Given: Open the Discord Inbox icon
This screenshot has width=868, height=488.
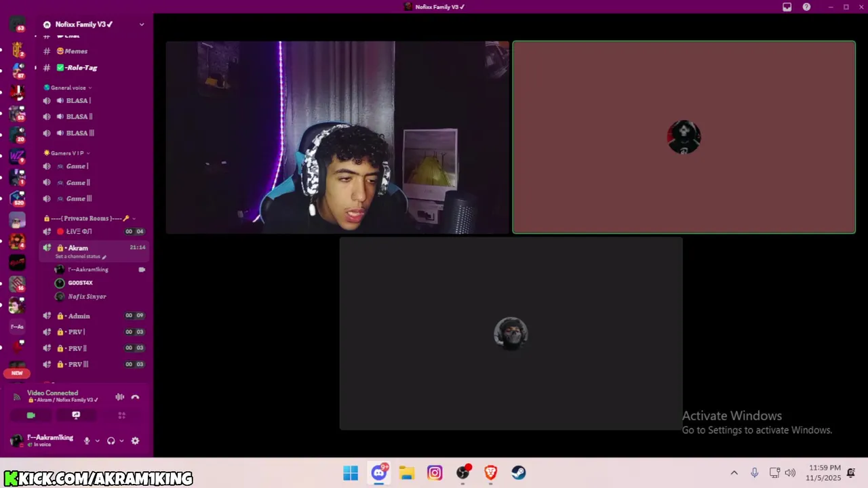Looking at the screenshot, I should [x=787, y=7].
